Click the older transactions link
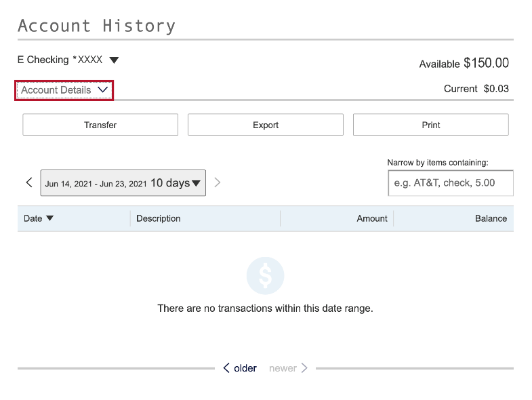Image resolution: width=532 pixels, height=400 pixels. [240, 368]
